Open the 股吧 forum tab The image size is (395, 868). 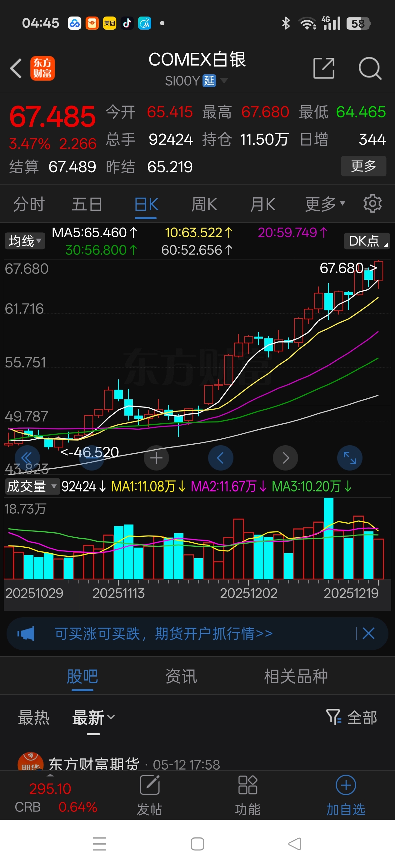coord(82,676)
